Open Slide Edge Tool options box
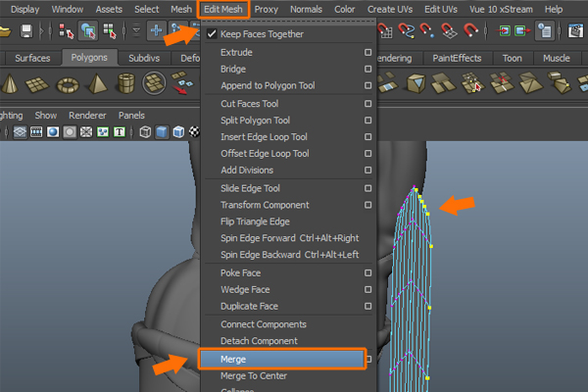This screenshot has height=392, width=588. point(367,188)
